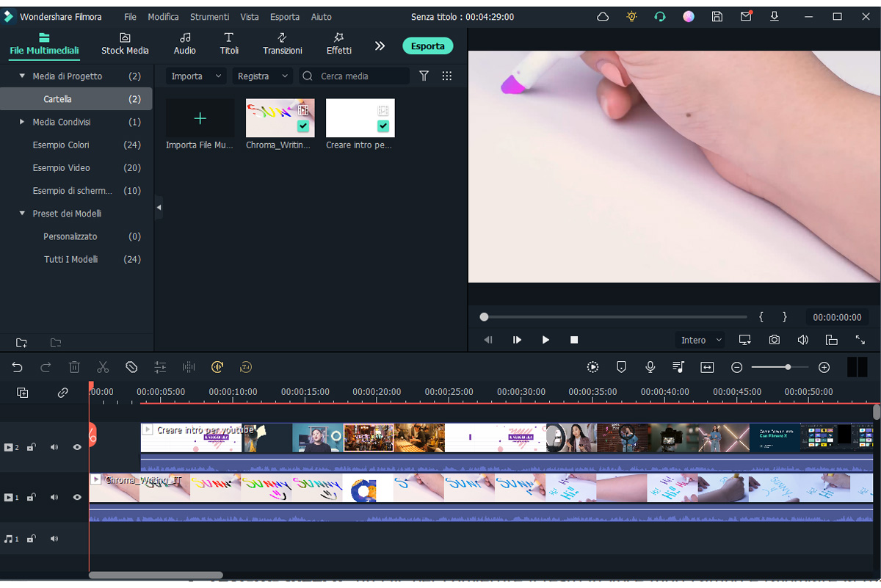Viewport: 881px width, 588px height.
Task: Click the grid view options icon
Action: tap(447, 76)
